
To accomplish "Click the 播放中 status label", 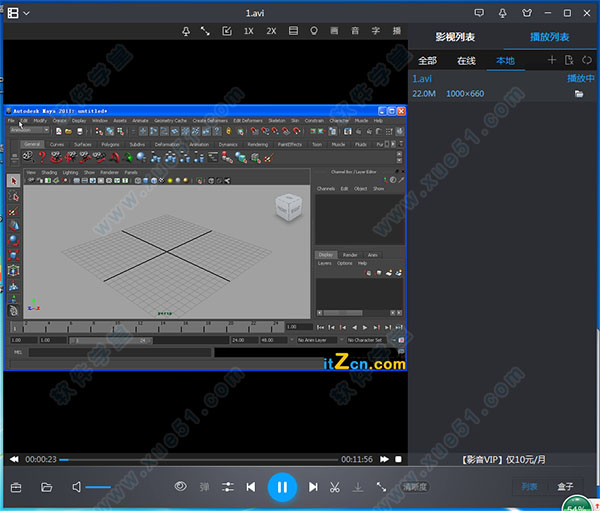I will [580, 78].
